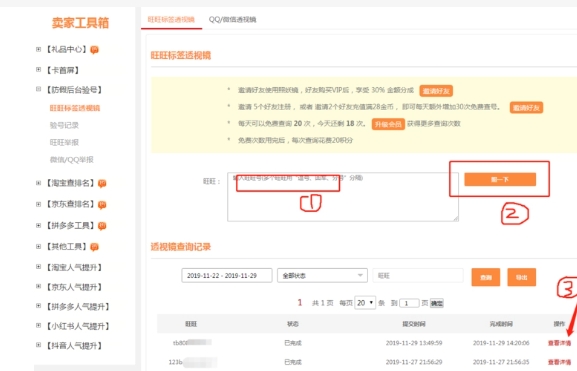Open 【礼品中心】 menu label
This screenshot has width=577, height=371.
coord(66,49)
